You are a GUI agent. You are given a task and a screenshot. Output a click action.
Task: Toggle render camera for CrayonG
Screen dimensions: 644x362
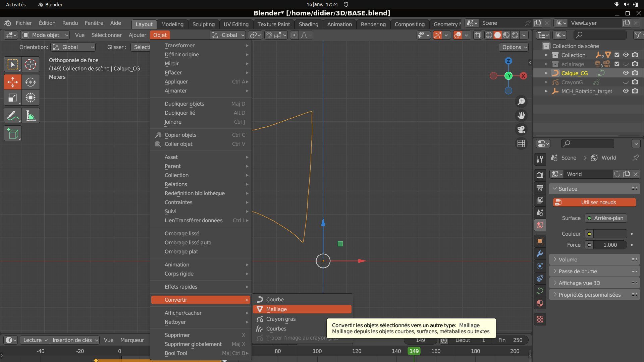tap(635, 82)
